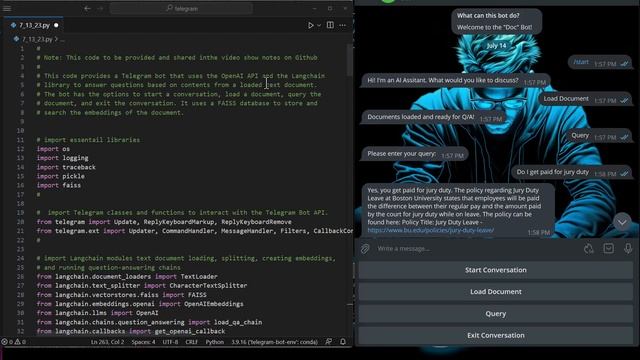Close the VS Code window

(x=345, y=8)
